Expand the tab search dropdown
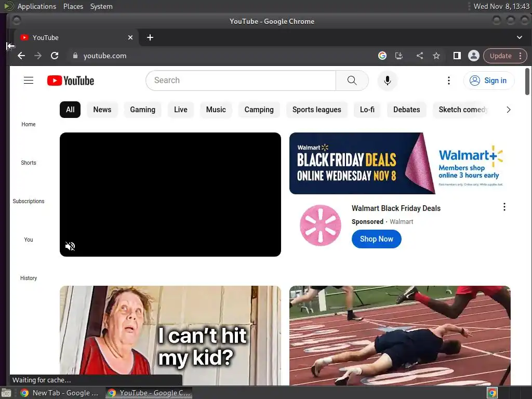The width and height of the screenshot is (532, 399). coord(519,37)
